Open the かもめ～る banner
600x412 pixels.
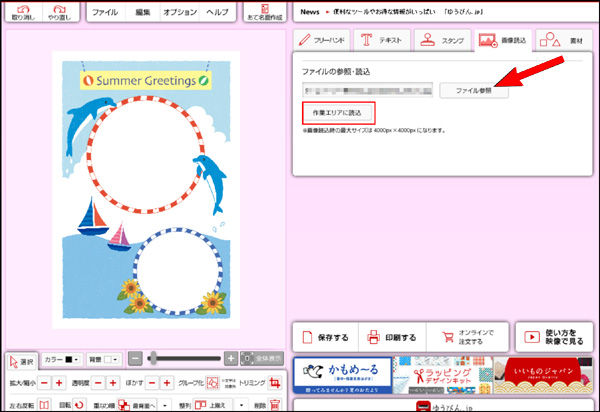point(342,375)
